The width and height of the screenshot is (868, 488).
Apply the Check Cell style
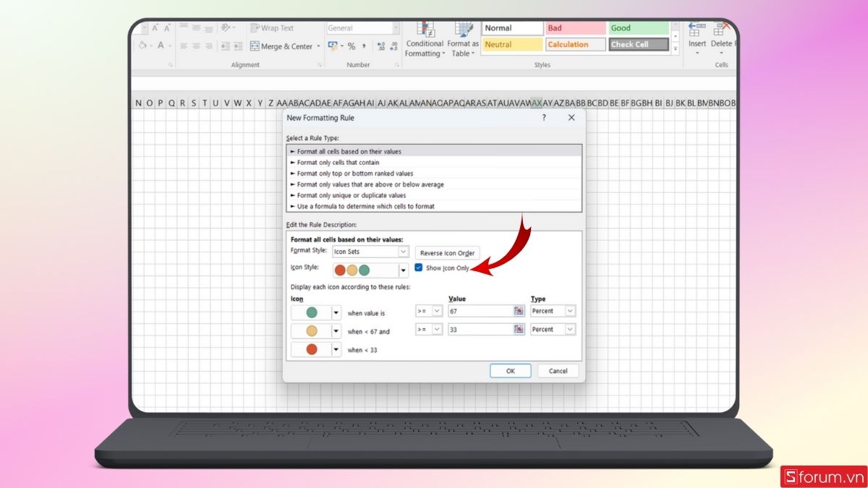pos(639,44)
